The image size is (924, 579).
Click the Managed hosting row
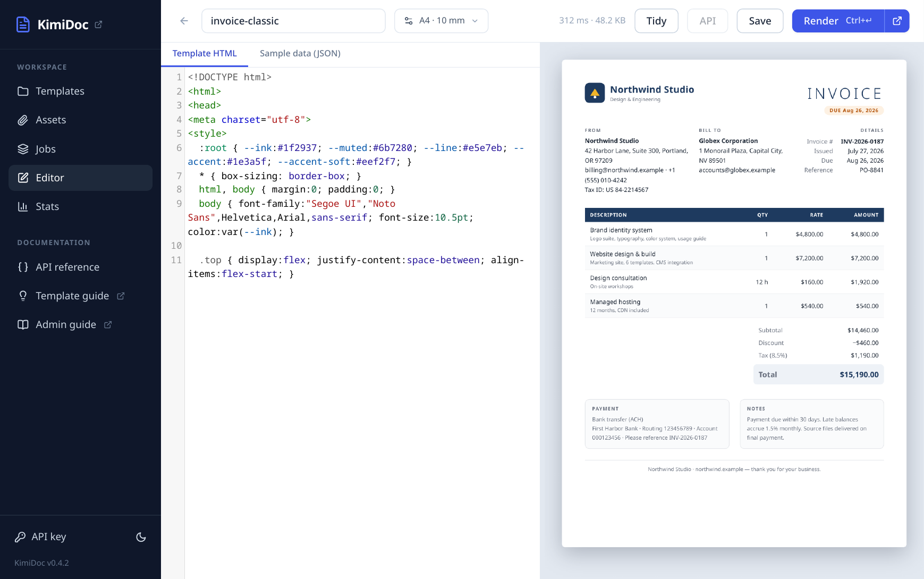click(734, 306)
